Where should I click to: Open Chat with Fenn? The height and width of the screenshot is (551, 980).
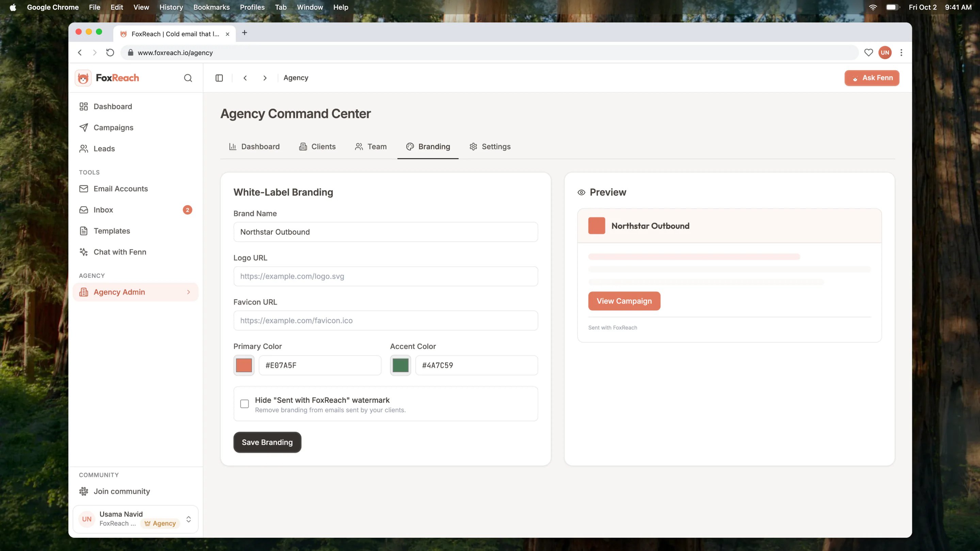pyautogui.click(x=135, y=252)
